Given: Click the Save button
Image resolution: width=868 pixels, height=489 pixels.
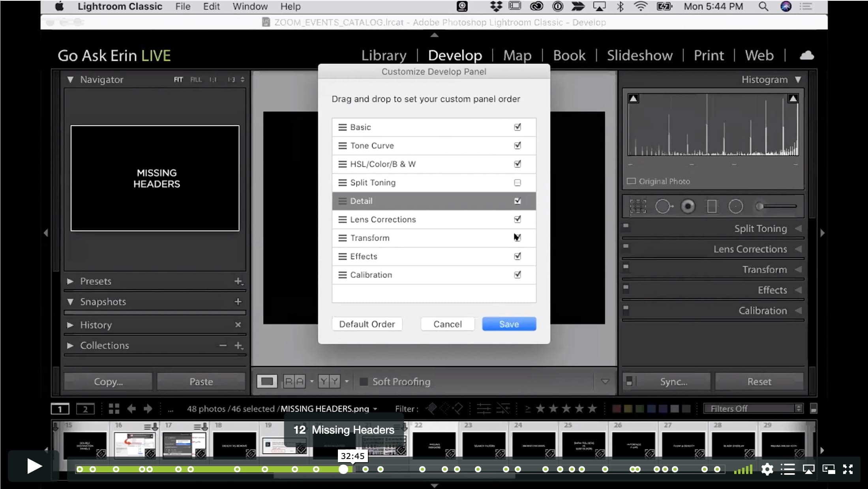Looking at the screenshot, I should point(509,324).
